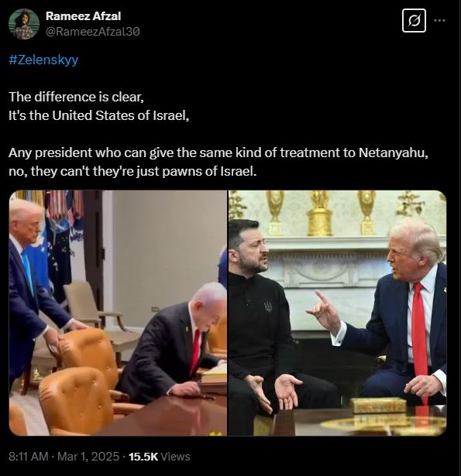Open the @RameezAfzal30 handle link
The height and width of the screenshot is (476, 461).
93,32
